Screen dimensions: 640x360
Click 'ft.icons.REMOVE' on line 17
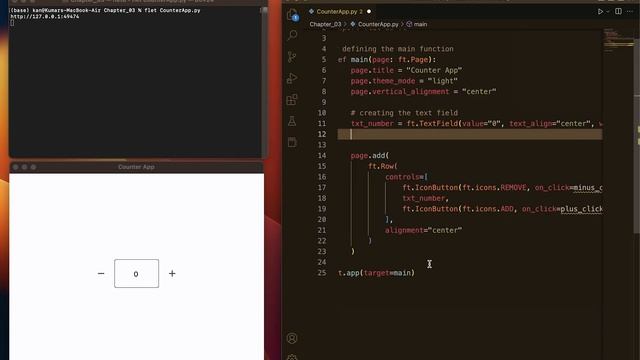(x=494, y=188)
